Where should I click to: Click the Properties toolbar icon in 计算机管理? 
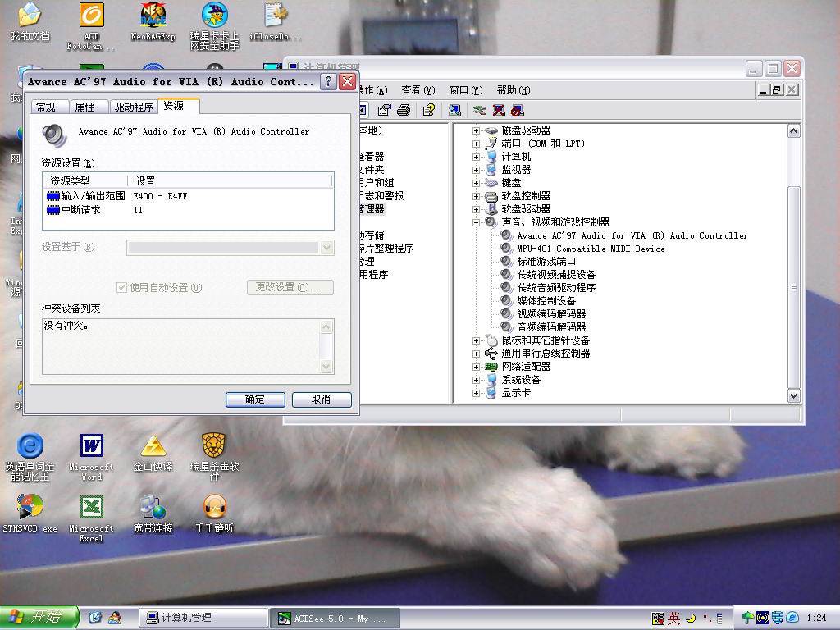pos(384,111)
